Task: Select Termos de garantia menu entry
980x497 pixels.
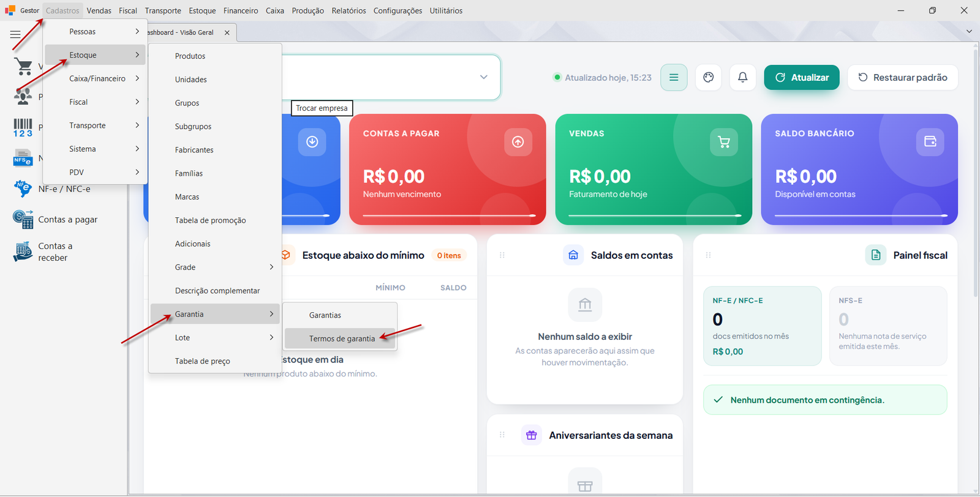Action: pos(341,338)
